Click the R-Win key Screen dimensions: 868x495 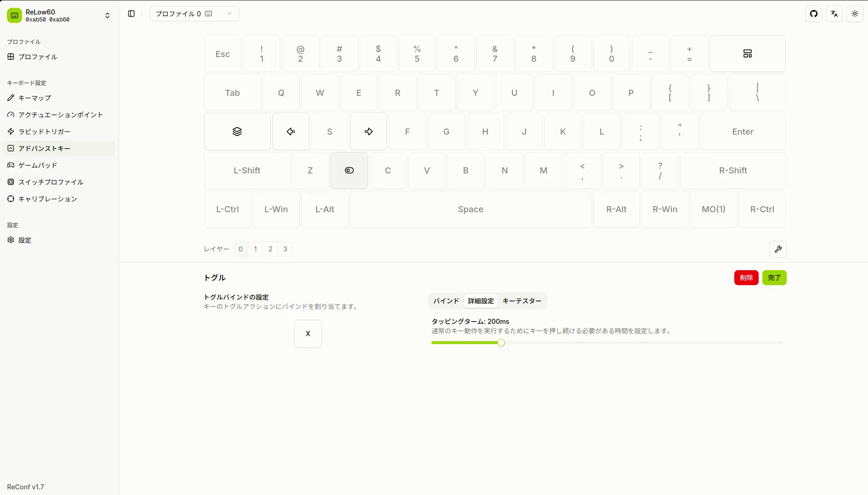[x=665, y=209]
